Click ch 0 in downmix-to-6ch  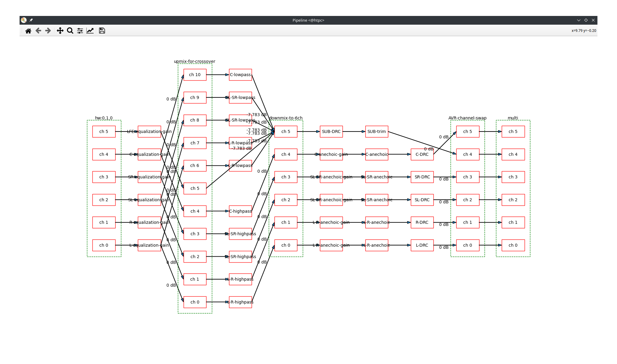tap(286, 245)
